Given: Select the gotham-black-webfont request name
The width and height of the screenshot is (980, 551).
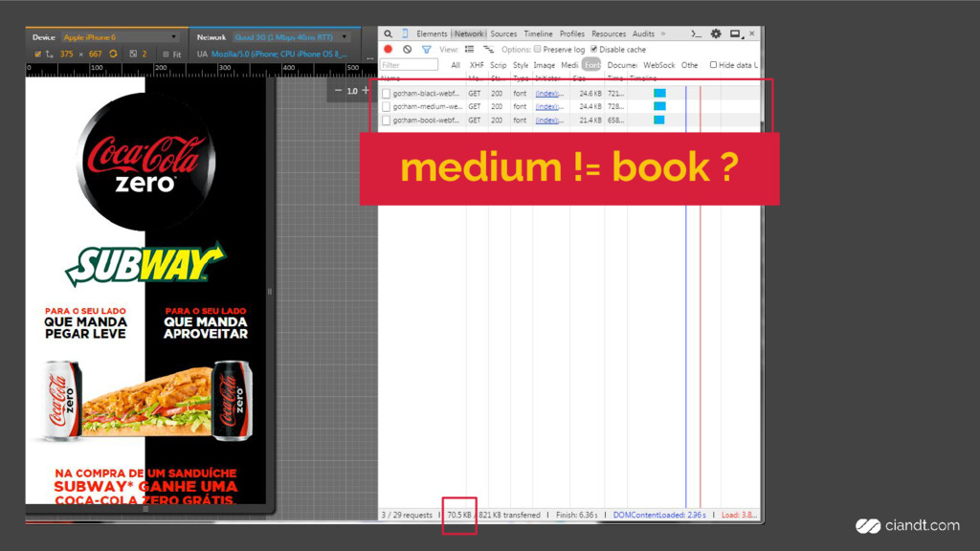Looking at the screenshot, I should coord(426,93).
